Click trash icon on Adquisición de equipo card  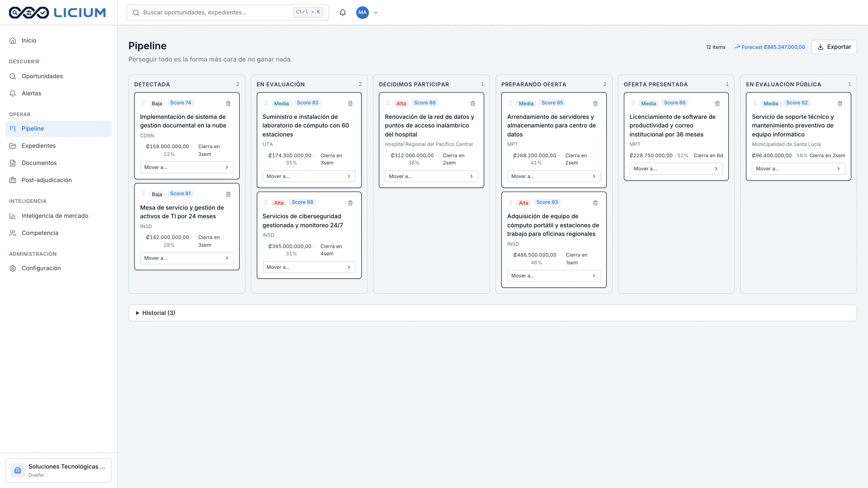[x=595, y=203]
